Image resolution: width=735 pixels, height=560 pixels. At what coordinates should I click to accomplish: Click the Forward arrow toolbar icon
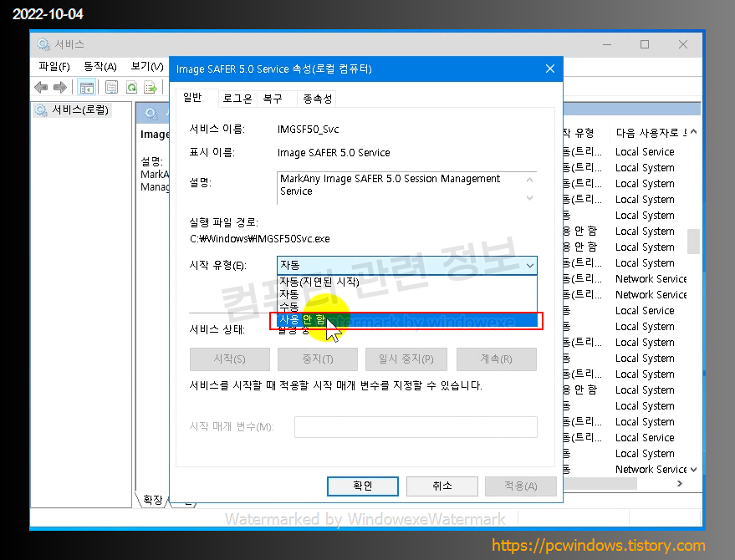coord(60,87)
